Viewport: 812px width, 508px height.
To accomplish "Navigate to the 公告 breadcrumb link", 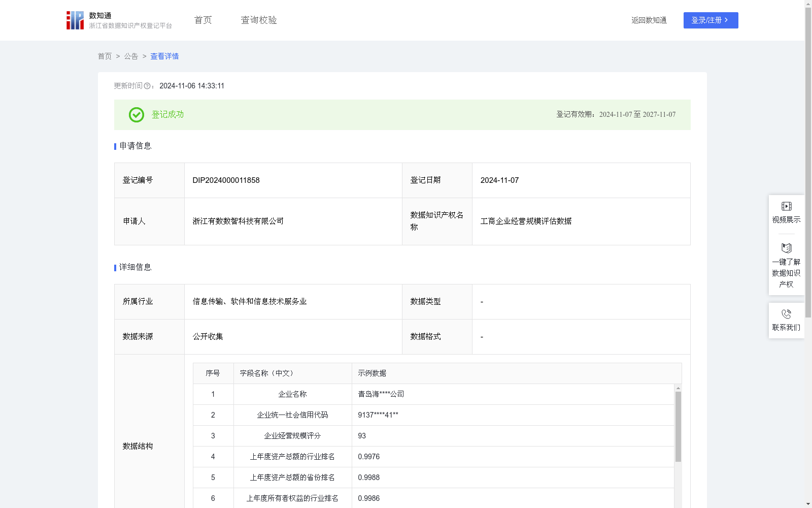I will point(131,56).
